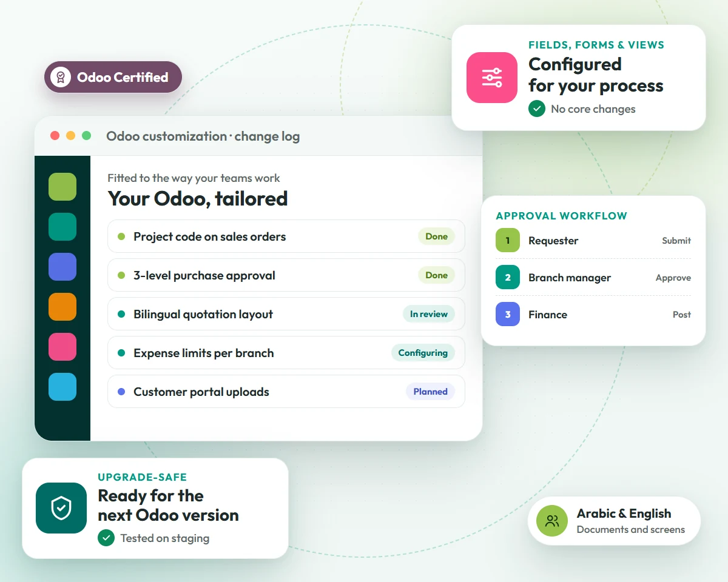Click the UPGRADE-SAFE label
The image size is (728, 582).
point(143,478)
